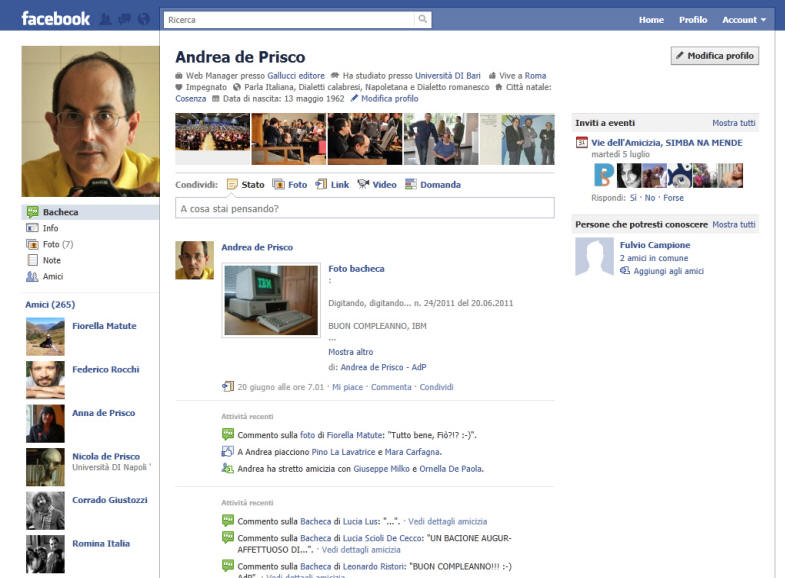Click the Domanda share icon
Screen dimensions: 785x578
(411, 184)
